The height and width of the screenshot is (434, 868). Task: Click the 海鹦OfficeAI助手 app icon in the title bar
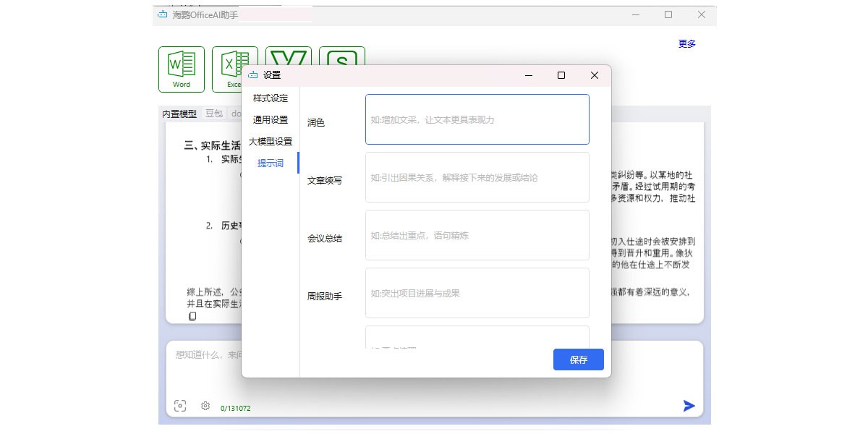(162, 14)
